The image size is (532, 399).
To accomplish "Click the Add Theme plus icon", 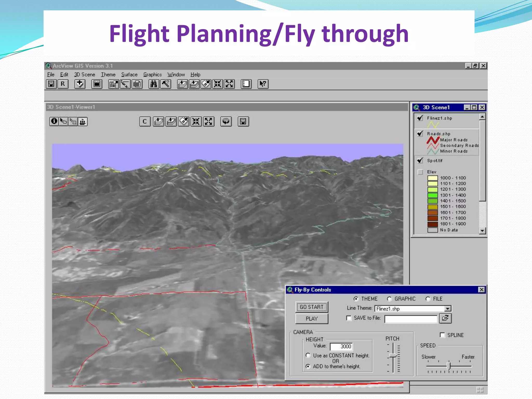I will click(x=80, y=84).
